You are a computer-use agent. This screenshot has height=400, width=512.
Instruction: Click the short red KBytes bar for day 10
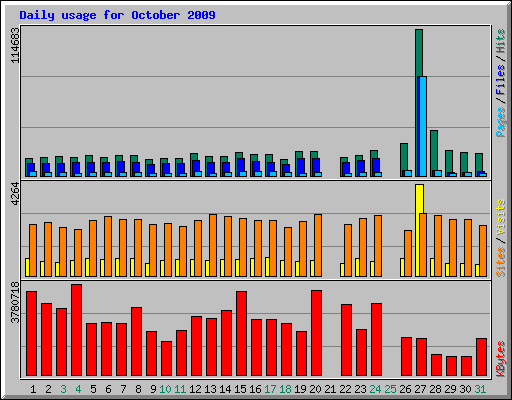tap(166, 358)
